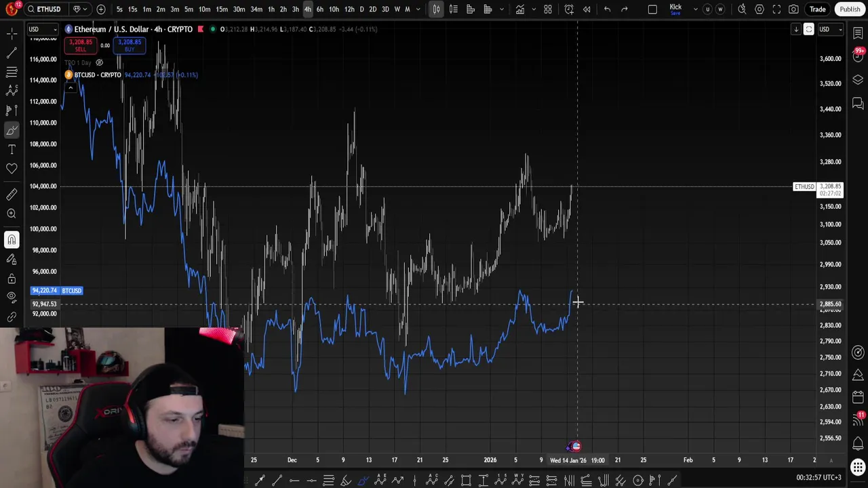Click the Publish button
This screenshot has width=868, height=488.
(850, 9)
